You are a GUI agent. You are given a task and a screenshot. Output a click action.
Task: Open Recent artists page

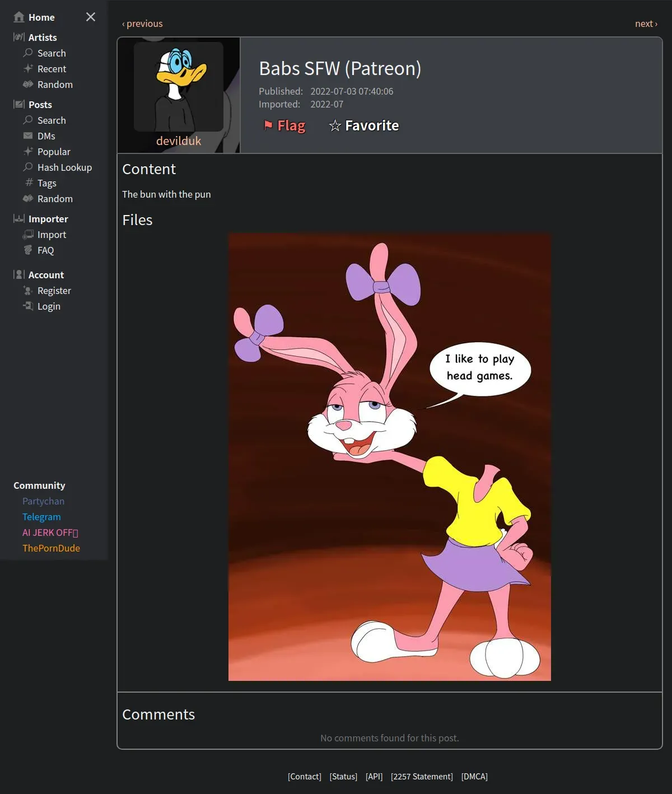(x=52, y=69)
